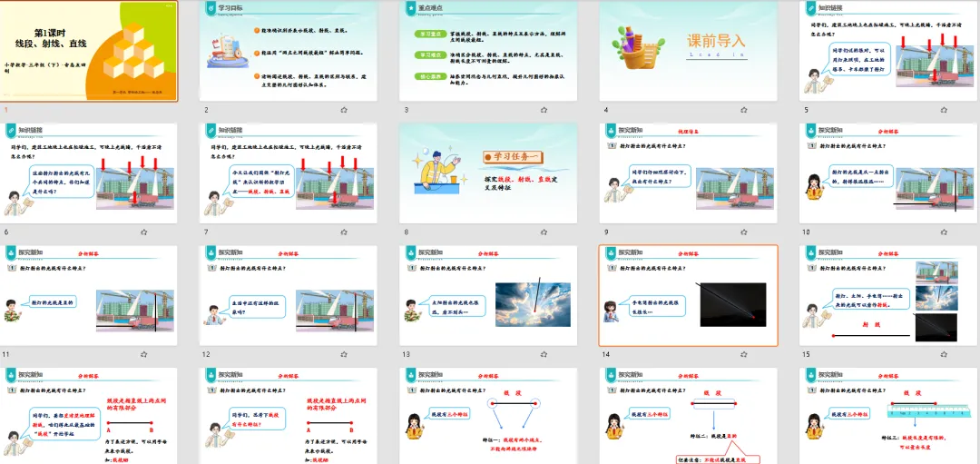The image size is (980, 464).
Task: Select slide 6 thumbnail
Action: click(89, 173)
